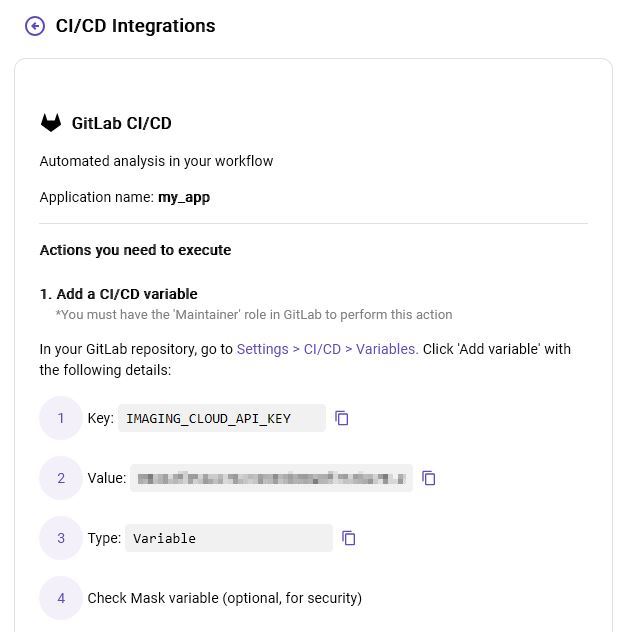Select the IMAGING_CLOUD_API_KEY key field
This screenshot has width=622, height=632.
click(x=221, y=418)
